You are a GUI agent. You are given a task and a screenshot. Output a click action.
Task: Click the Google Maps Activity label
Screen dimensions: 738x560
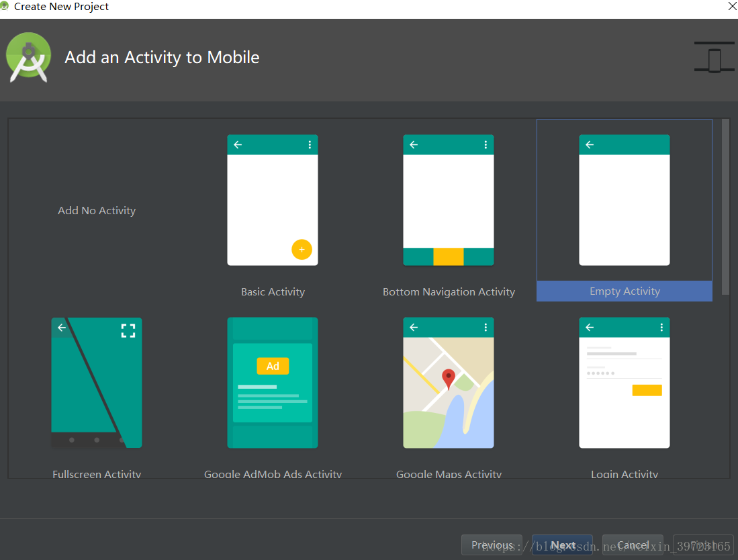(449, 473)
